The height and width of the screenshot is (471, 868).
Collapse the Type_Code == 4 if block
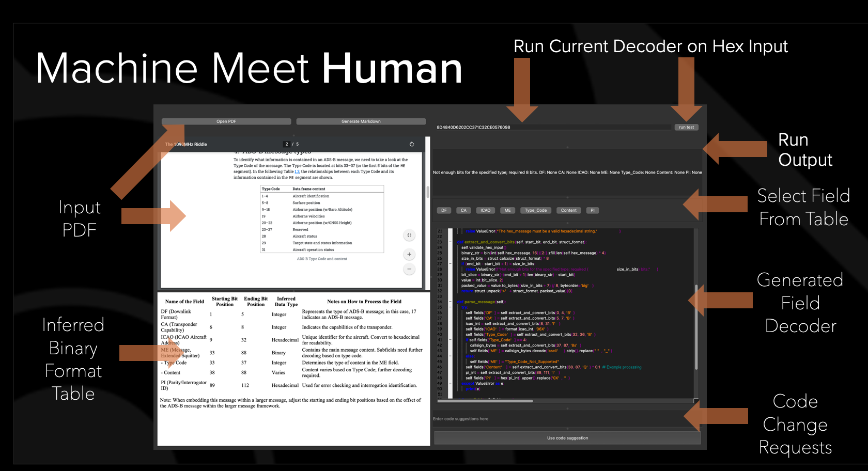(x=451, y=340)
